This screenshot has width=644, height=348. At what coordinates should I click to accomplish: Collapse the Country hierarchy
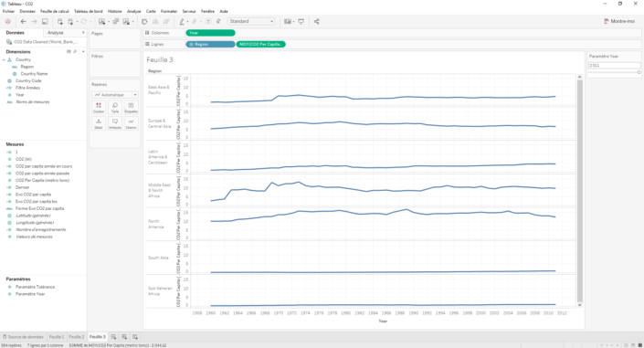pyautogui.click(x=4, y=60)
